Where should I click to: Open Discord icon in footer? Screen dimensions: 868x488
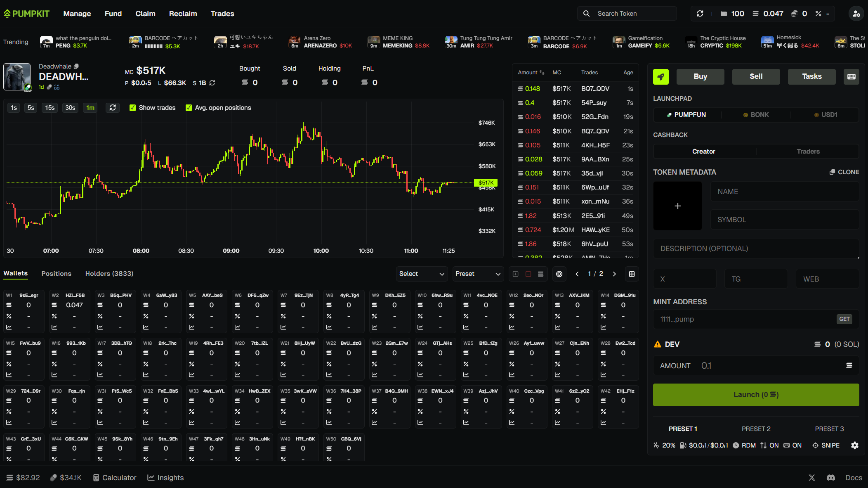(831, 478)
